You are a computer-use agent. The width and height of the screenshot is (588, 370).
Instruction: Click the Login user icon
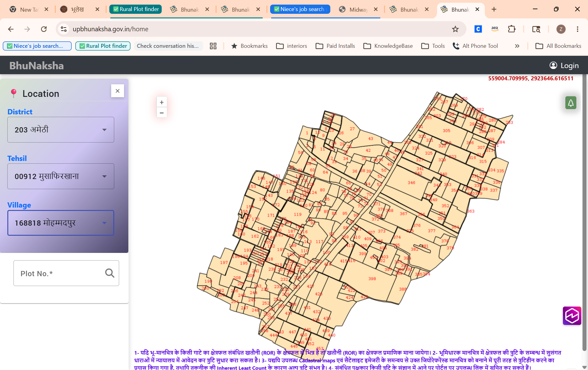553,65
